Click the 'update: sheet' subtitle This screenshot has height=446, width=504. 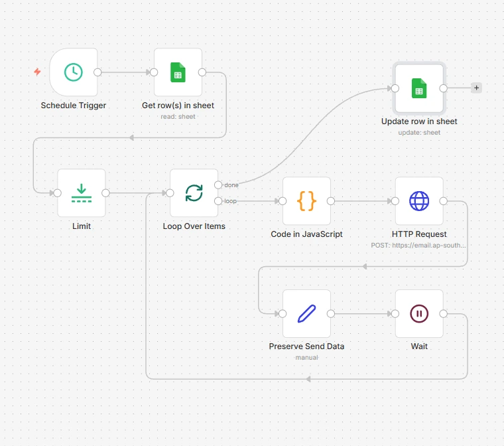coord(419,133)
